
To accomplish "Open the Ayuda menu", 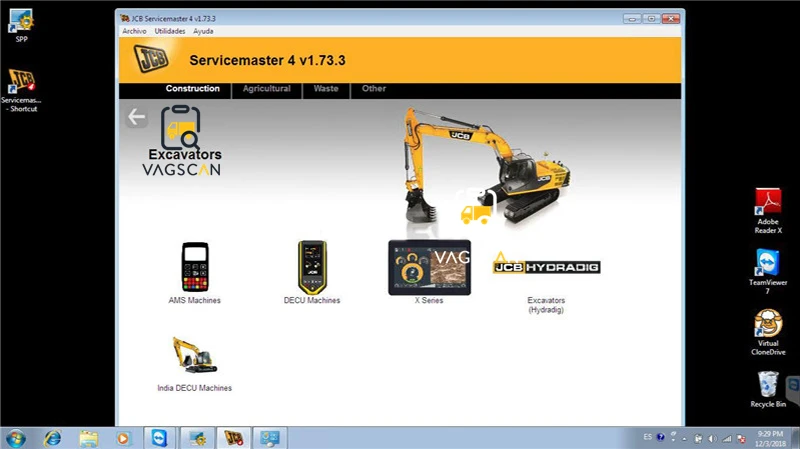I will (203, 31).
